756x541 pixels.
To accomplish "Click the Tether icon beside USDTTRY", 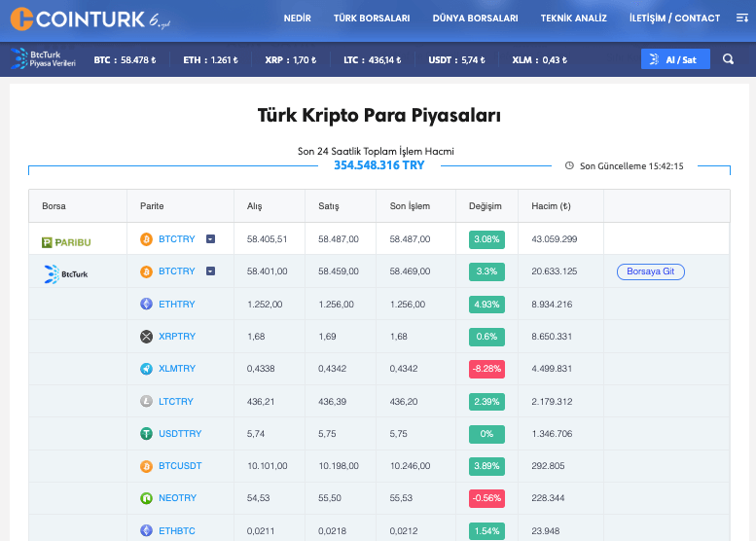I will 147,434.
